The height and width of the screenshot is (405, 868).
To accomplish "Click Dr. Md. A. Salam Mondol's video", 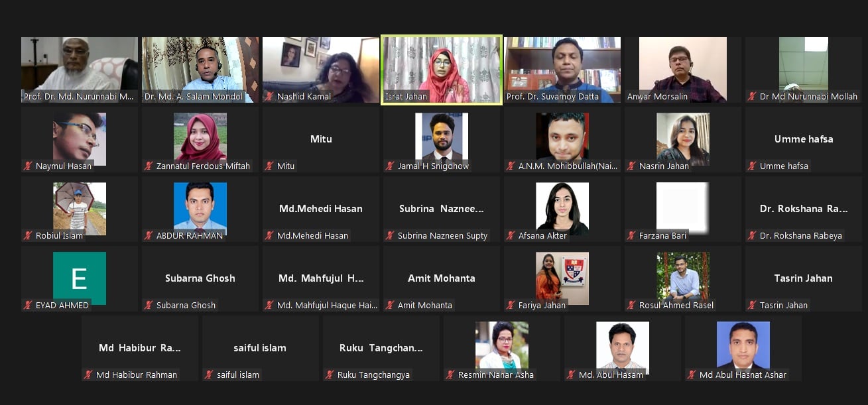I will [x=200, y=70].
